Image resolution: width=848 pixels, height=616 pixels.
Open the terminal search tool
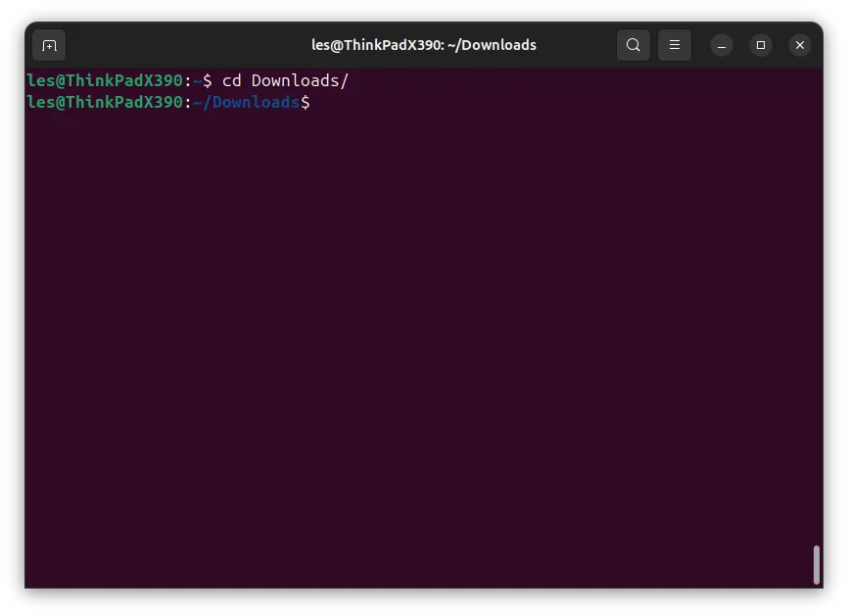[634, 45]
